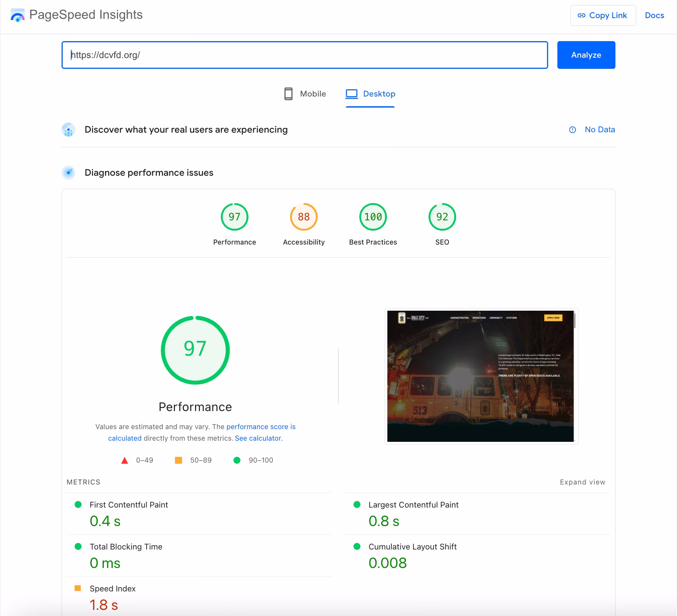Click the Discover what your real users heading
Viewport: 677px width, 616px height.
186,130
